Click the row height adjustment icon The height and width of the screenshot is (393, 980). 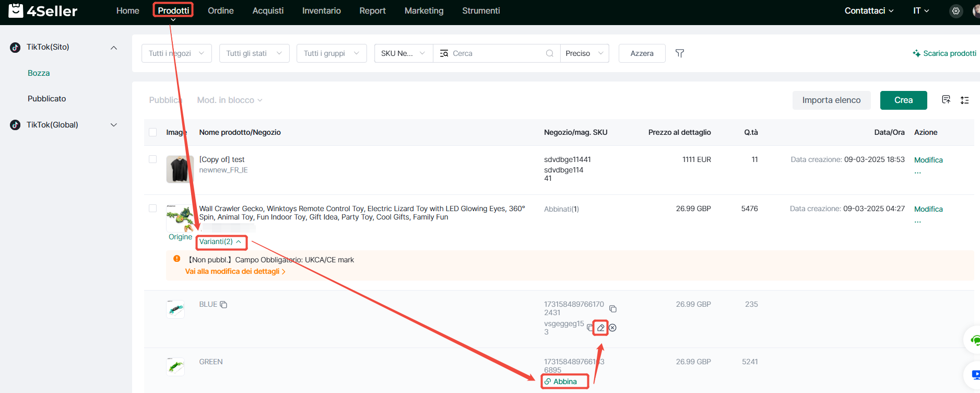[x=964, y=100]
